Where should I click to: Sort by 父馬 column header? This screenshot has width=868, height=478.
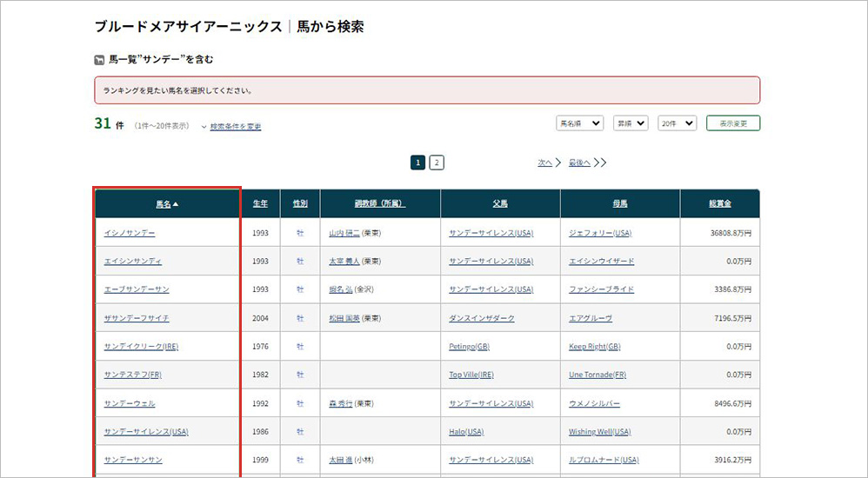click(x=500, y=203)
